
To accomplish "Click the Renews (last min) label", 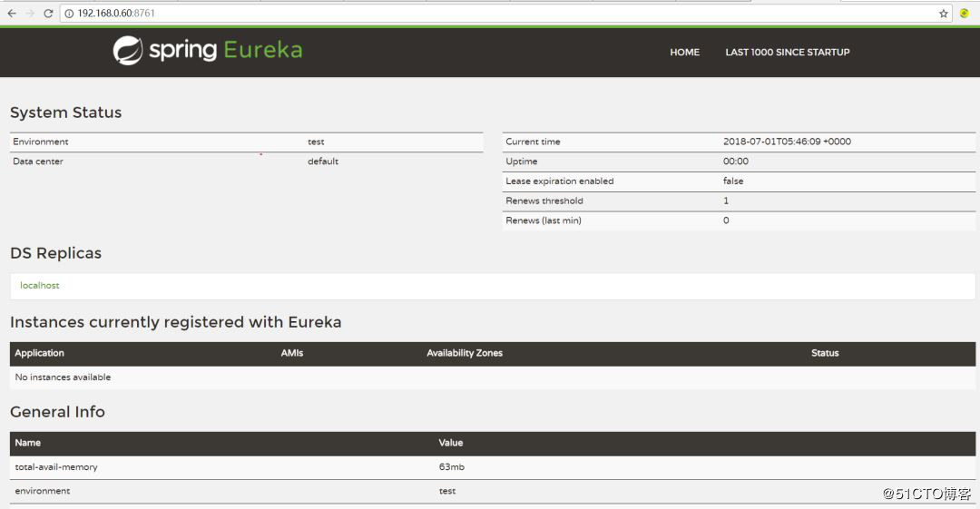I will click(x=544, y=220).
